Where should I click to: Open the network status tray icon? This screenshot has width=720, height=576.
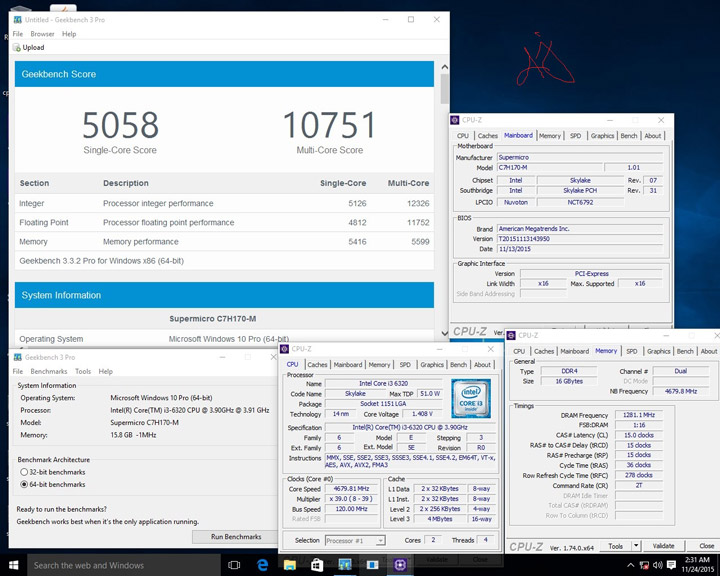644,565
